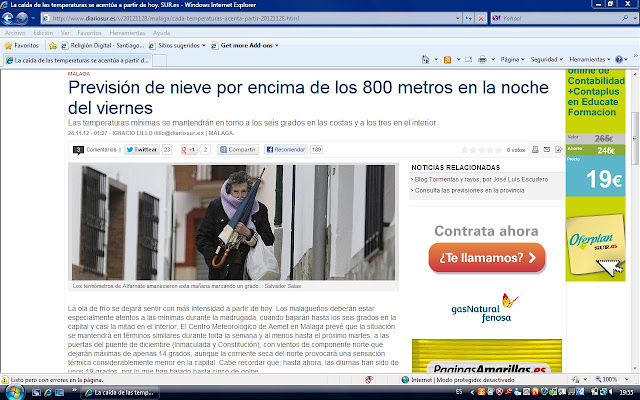
Task: Open feeds dropdown arrow beside RSS icon
Action: [x=458, y=60]
